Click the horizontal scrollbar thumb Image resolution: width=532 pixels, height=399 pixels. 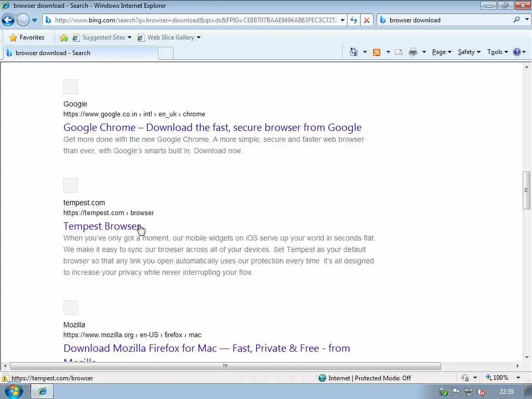pos(225,366)
